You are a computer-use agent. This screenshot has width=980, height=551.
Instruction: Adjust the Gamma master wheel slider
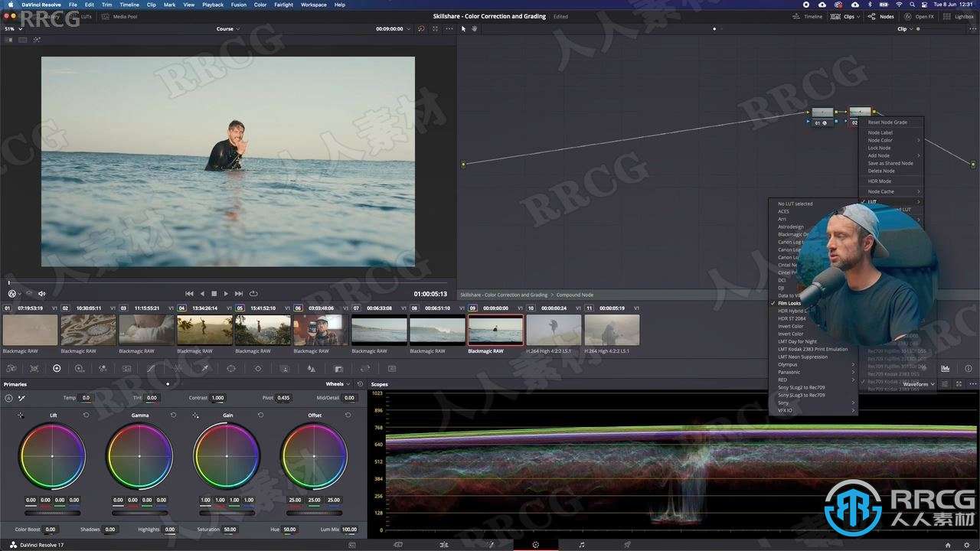click(x=139, y=513)
